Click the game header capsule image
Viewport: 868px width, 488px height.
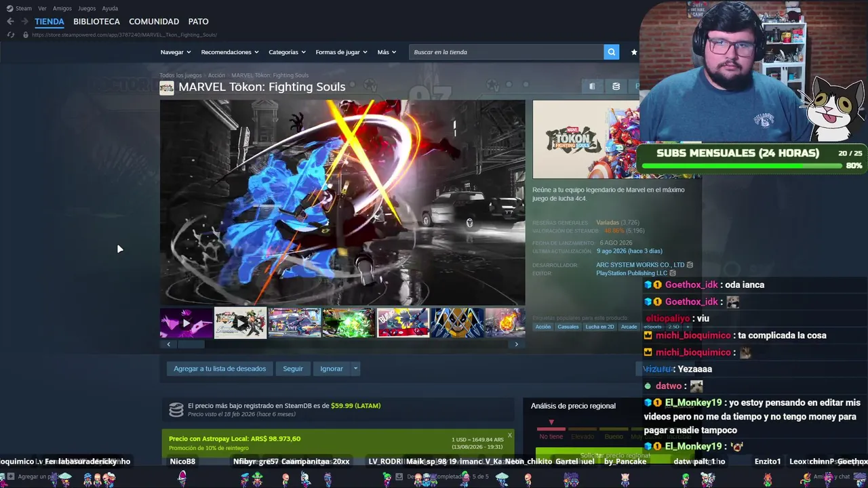586,139
